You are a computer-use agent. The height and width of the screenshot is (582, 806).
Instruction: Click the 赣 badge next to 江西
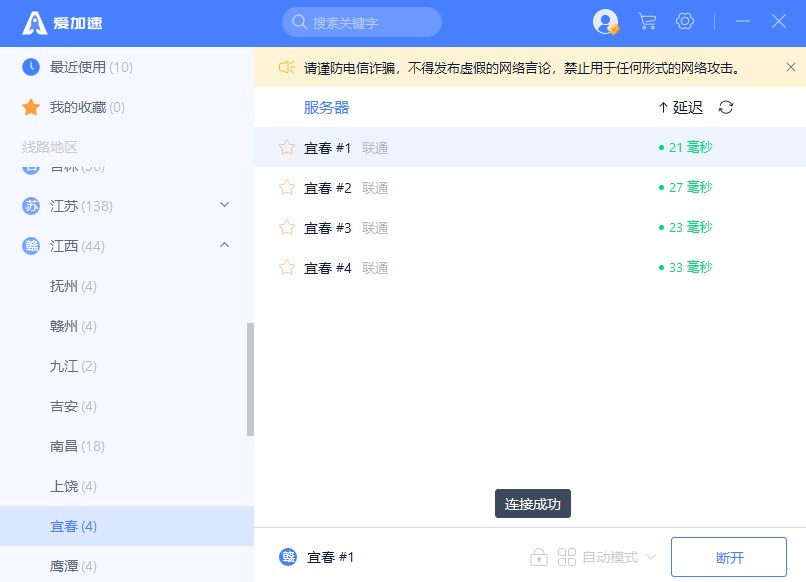pos(31,246)
